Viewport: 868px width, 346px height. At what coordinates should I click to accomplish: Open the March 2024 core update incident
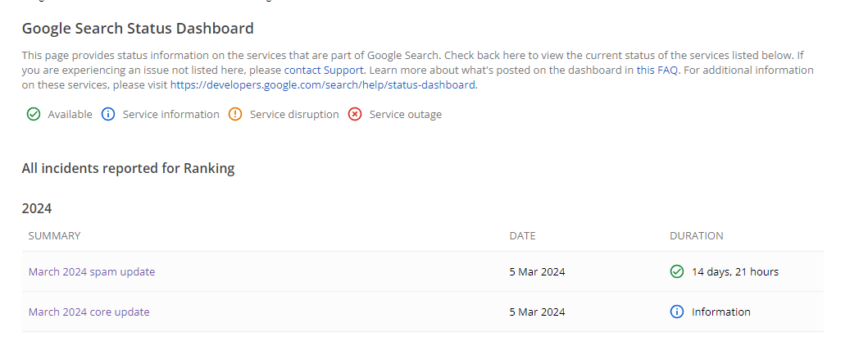89,312
